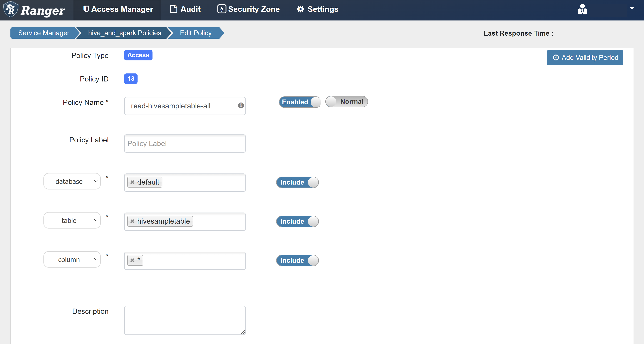This screenshot has height=344, width=644.
Task: Open the column resource type dropdown
Action: (x=72, y=260)
